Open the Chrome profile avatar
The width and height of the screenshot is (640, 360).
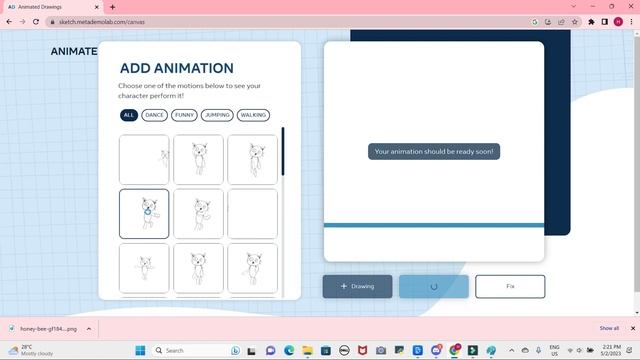click(618, 22)
